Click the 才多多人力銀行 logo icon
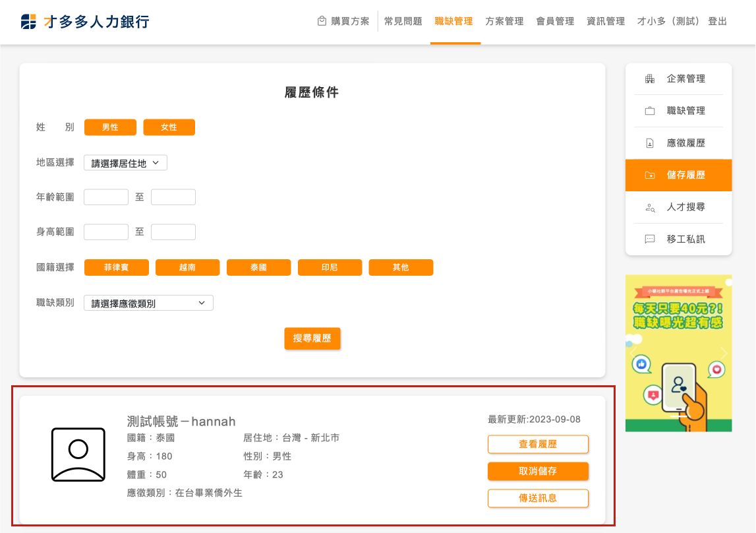Viewport: 756px width, 533px height. click(x=29, y=22)
